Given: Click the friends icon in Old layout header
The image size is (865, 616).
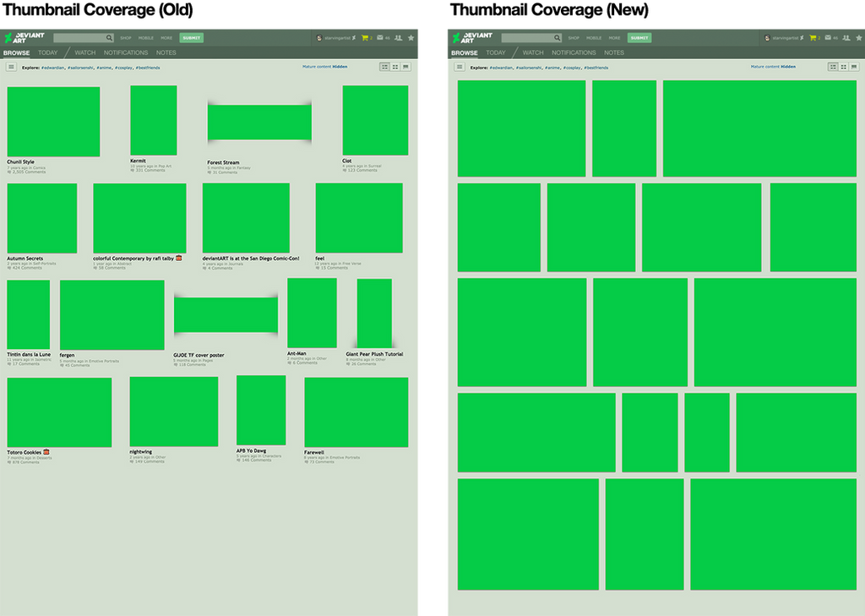Looking at the screenshot, I should click(399, 37).
